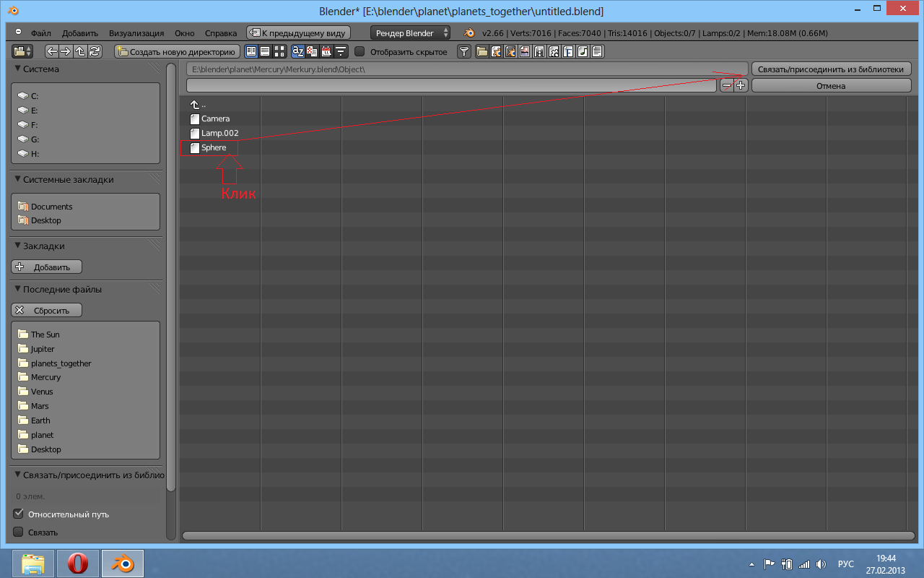
Task: Collapse the Система panel
Action: 17,69
